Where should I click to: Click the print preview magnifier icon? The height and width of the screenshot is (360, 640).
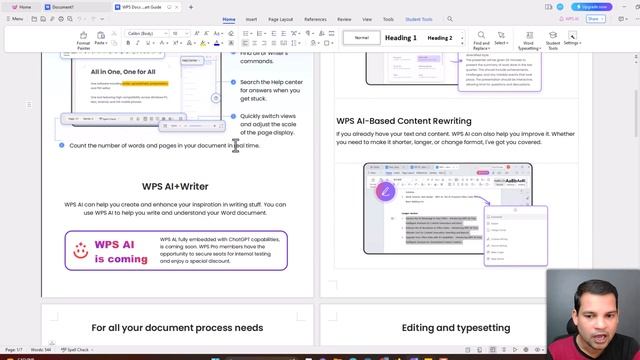(70, 19)
